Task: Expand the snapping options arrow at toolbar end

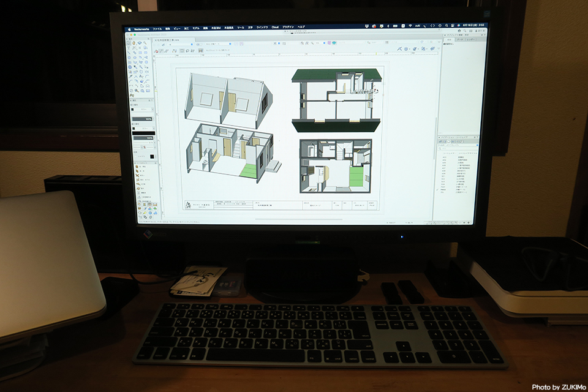Action: click(x=439, y=49)
